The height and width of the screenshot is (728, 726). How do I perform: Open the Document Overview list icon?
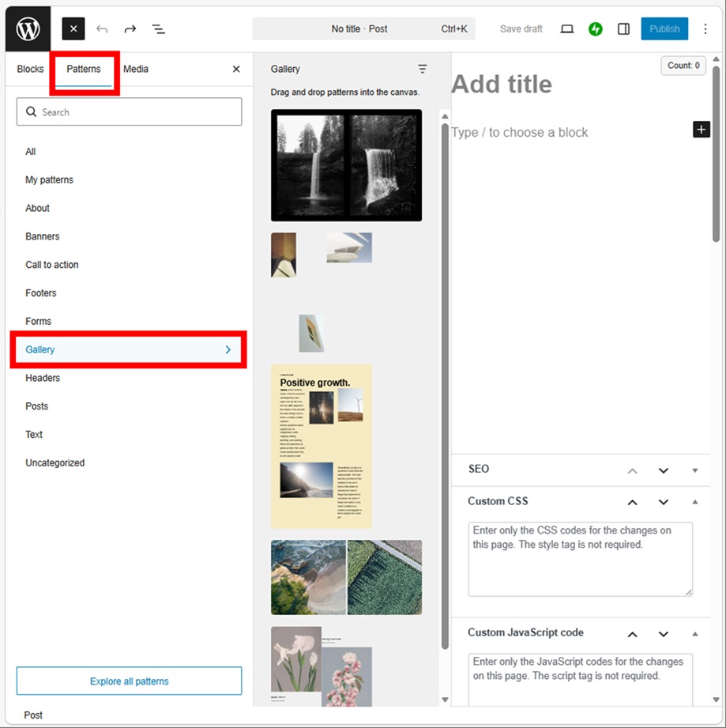(x=159, y=29)
